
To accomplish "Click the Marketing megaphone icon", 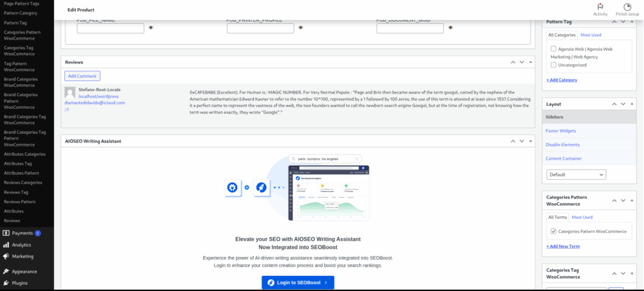I will [x=6, y=256].
